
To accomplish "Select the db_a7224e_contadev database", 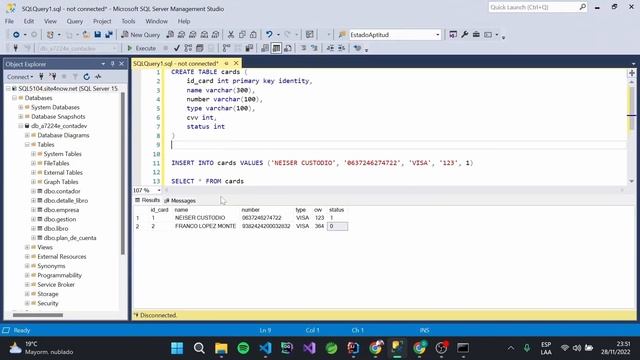I will pyautogui.click(x=59, y=126).
